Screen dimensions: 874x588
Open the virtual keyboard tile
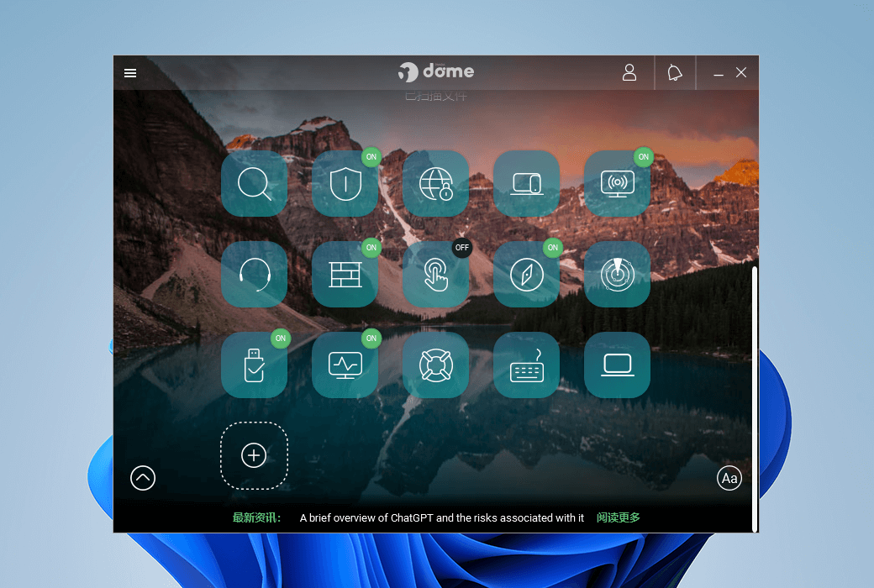[526, 365]
